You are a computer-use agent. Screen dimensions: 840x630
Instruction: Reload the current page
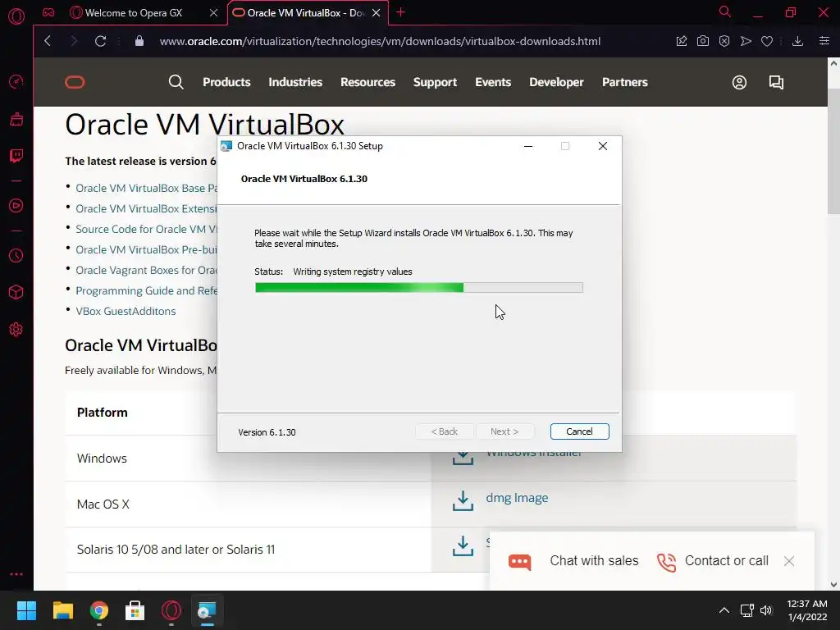click(x=100, y=41)
